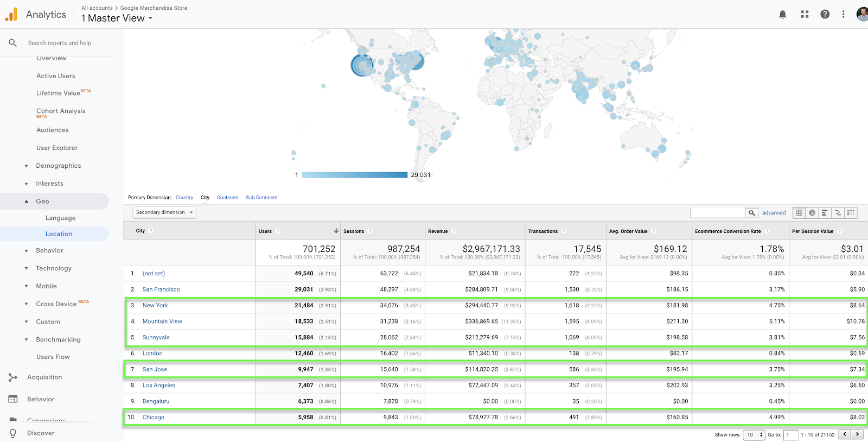868x442 pixels.
Task: Expand the Custom section
Action: coord(26,322)
